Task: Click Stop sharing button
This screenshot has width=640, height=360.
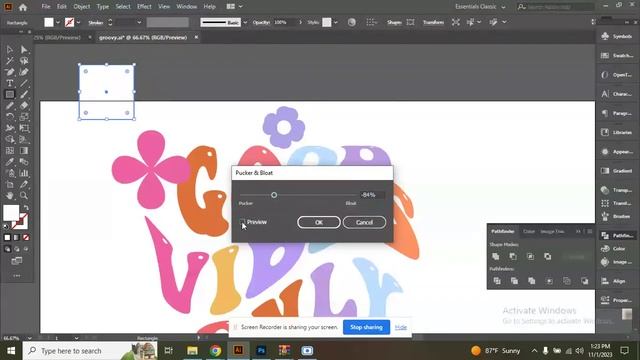Action: click(x=366, y=327)
